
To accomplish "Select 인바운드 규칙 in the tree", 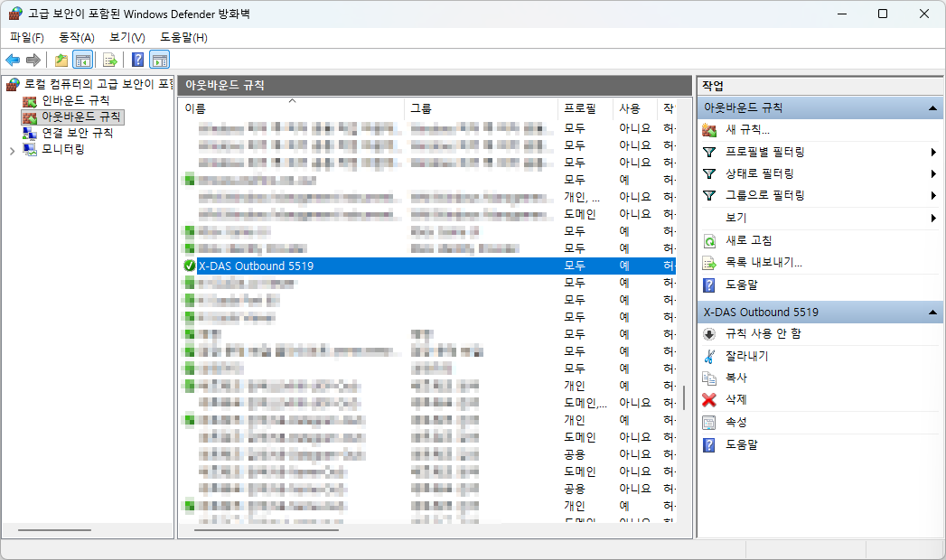I will (x=75, y=100).
